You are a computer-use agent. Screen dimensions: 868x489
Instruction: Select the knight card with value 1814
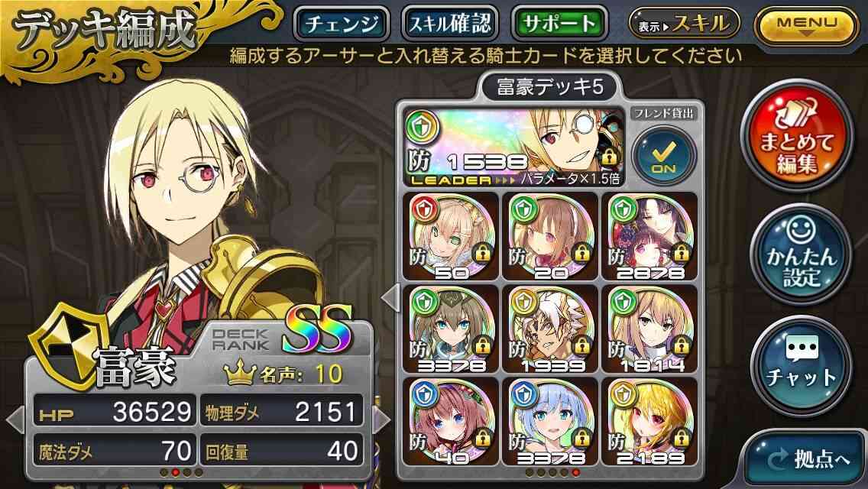coord(650,329)
